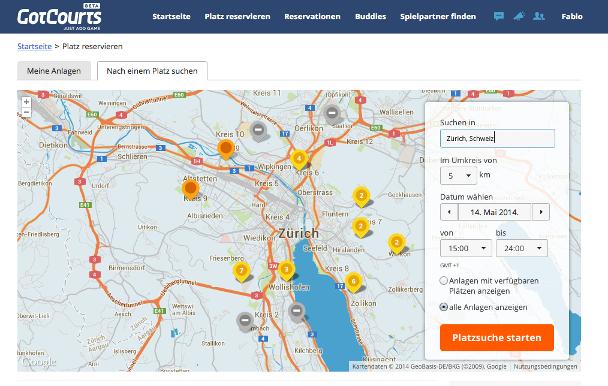Select orange map marker at Altstetten
Screen dimensions: 608x386
click(190, 189)
